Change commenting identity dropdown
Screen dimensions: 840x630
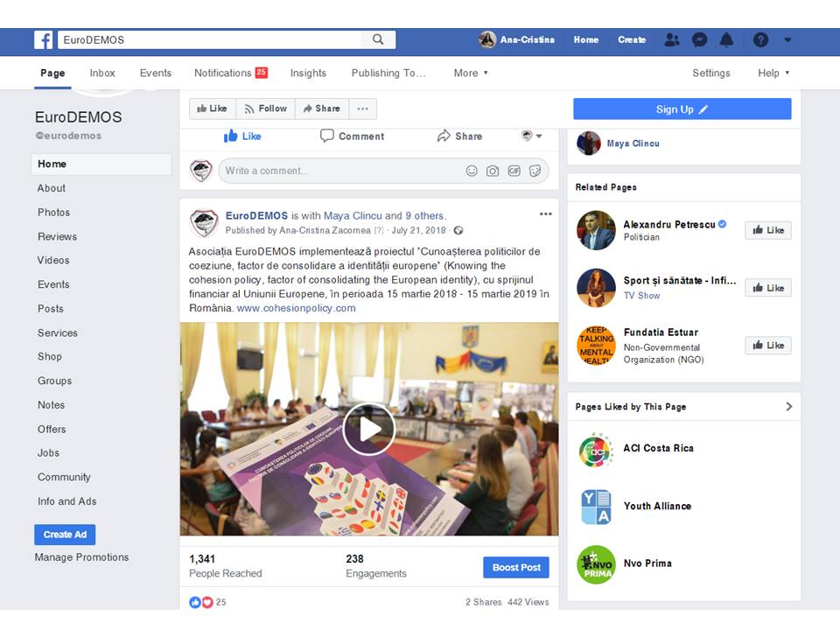coord(532,136)
